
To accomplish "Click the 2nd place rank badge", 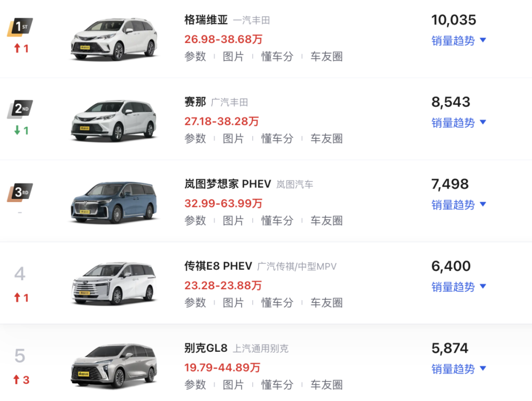I will [x=20, y=109].
